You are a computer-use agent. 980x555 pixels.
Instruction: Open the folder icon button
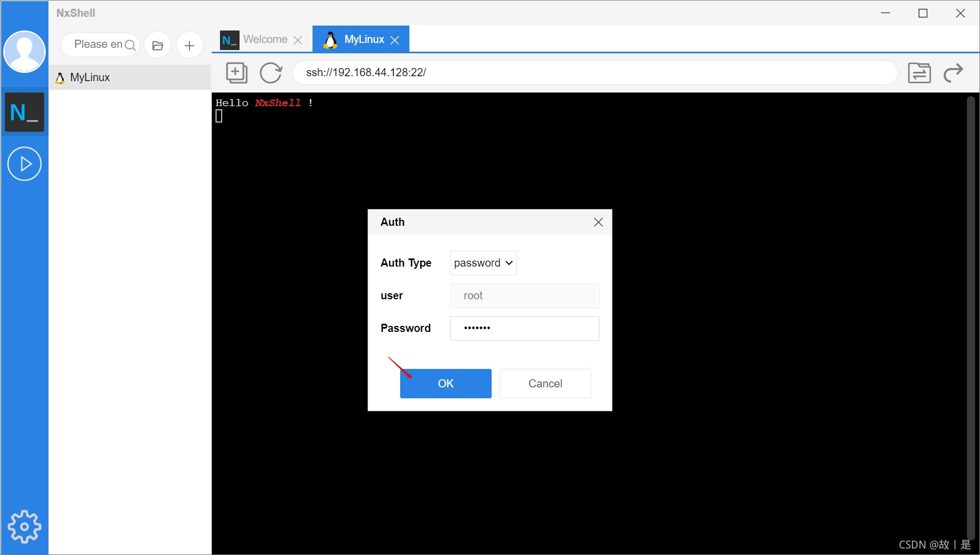(x=158, y=45)
